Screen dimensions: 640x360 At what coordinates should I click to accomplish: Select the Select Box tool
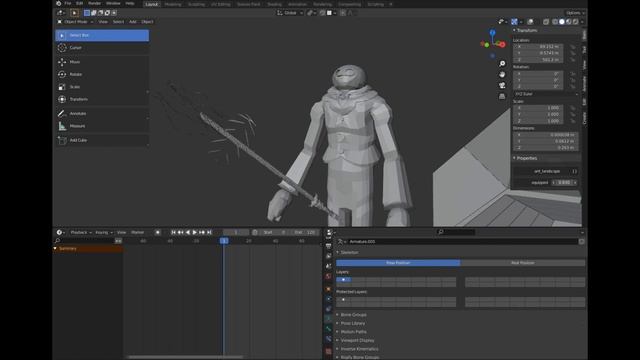[x=102, y=36]
